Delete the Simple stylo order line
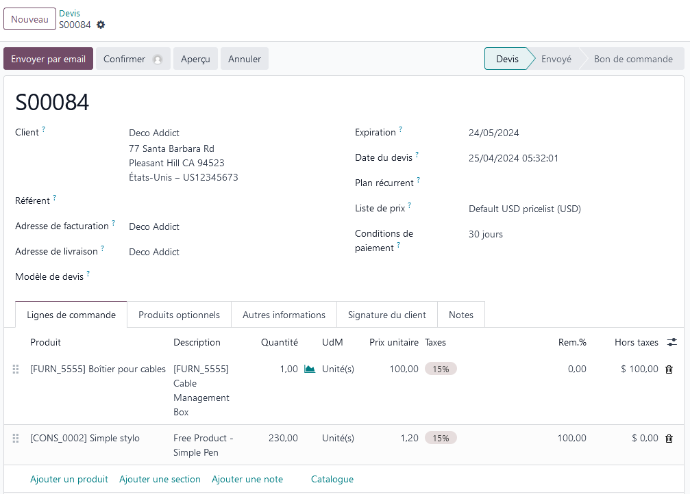This screenshot has height=494, width=690. click(x=669, y=438)
